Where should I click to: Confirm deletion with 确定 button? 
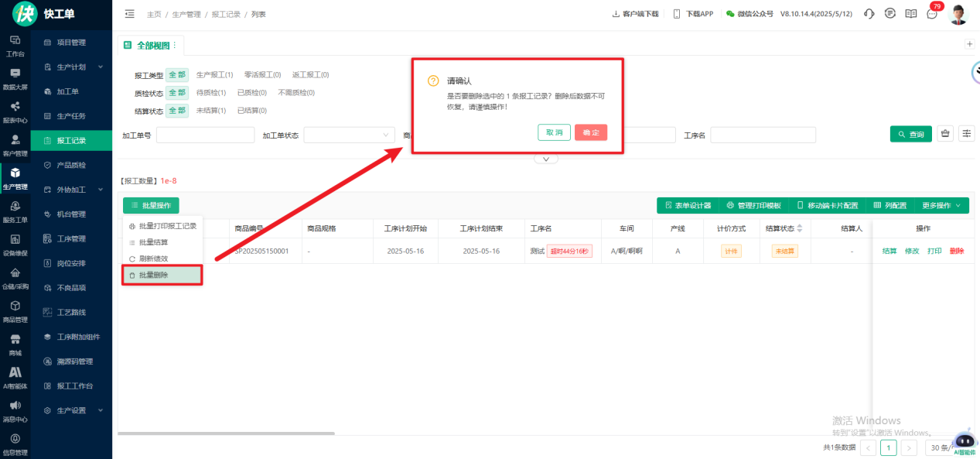(590, 132)
